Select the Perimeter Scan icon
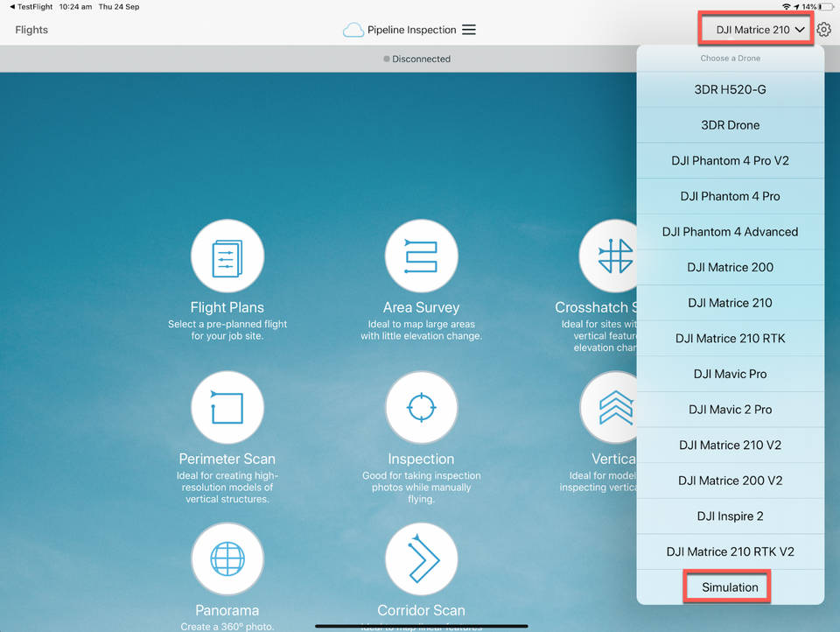The width and height of the screenshot is (840, 632). 227,407
